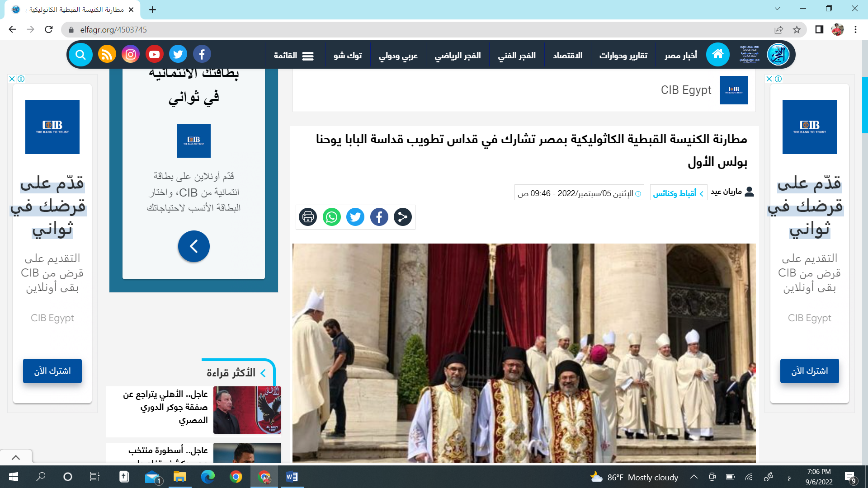Screen dimensions: 868x488
Task: Open the الفجر الرياضي menu item
Action: point(458,55)
